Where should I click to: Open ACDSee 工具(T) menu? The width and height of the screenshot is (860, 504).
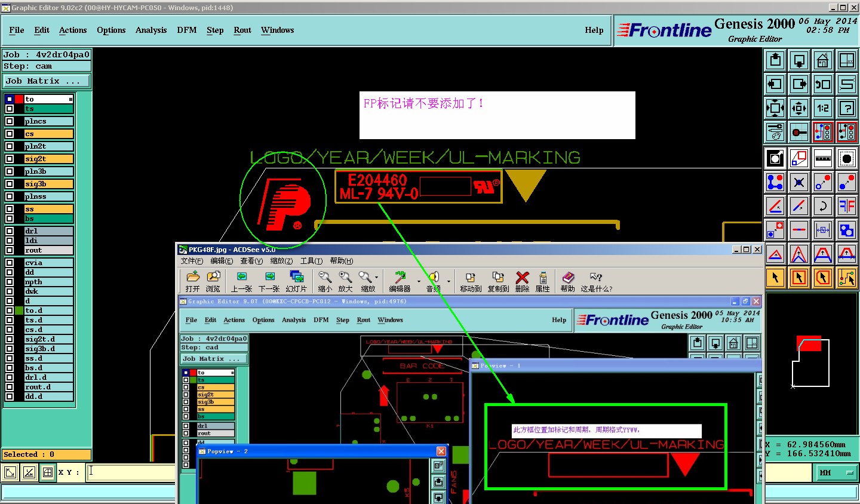click(x=311, y=261)
